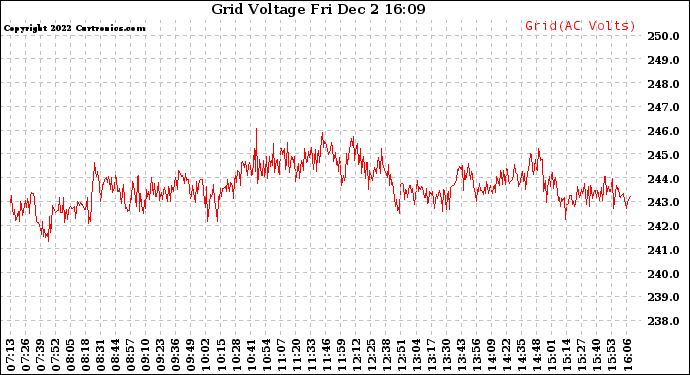Click the 10:15 time label
Image resolution: width=690 pixels, height=375 pixels.
coord(220,355)
